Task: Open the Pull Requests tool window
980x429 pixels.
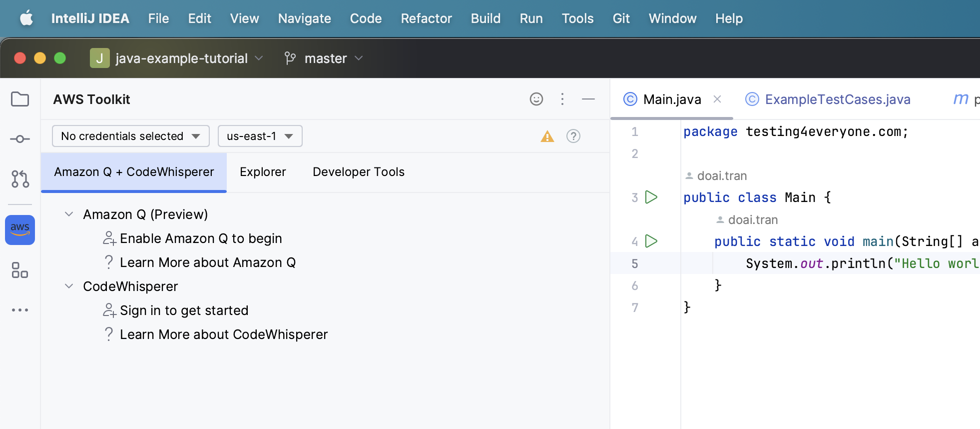Action: [x=20, y=179]
